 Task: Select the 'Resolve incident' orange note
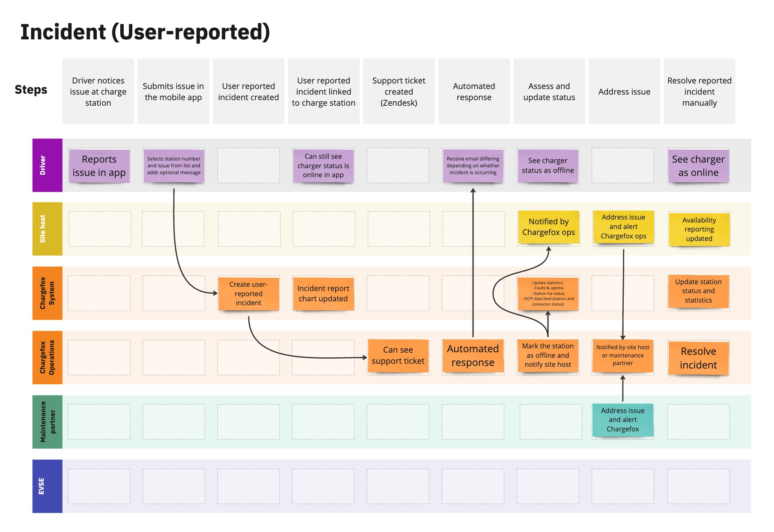tap(698, 358)
